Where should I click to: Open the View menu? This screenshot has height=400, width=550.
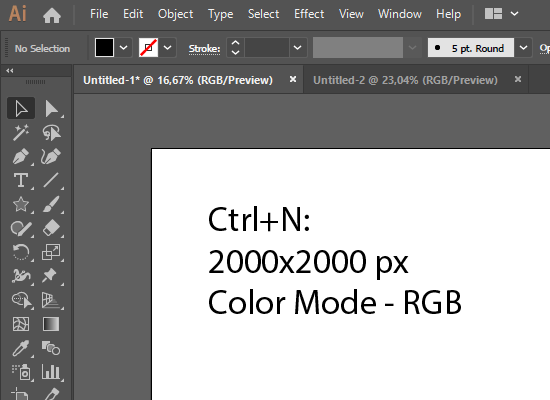[351, 14]
